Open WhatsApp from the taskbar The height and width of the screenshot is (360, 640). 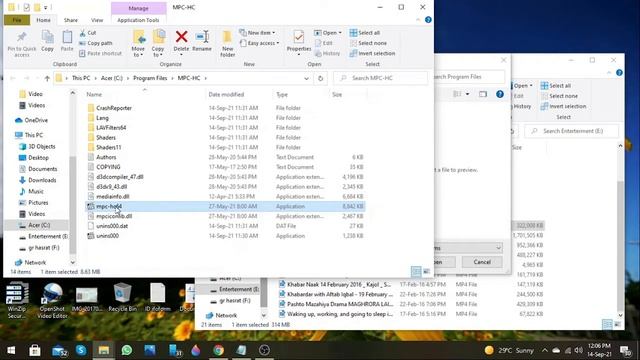(x=127, y=350)
